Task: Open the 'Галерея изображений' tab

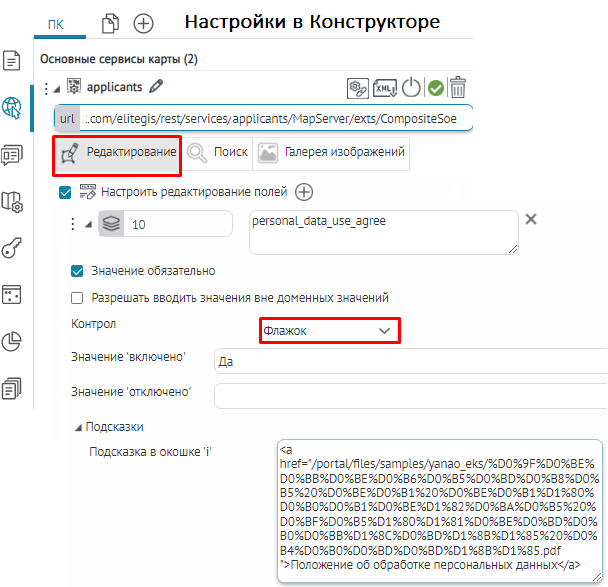Action: click(331, 153)
